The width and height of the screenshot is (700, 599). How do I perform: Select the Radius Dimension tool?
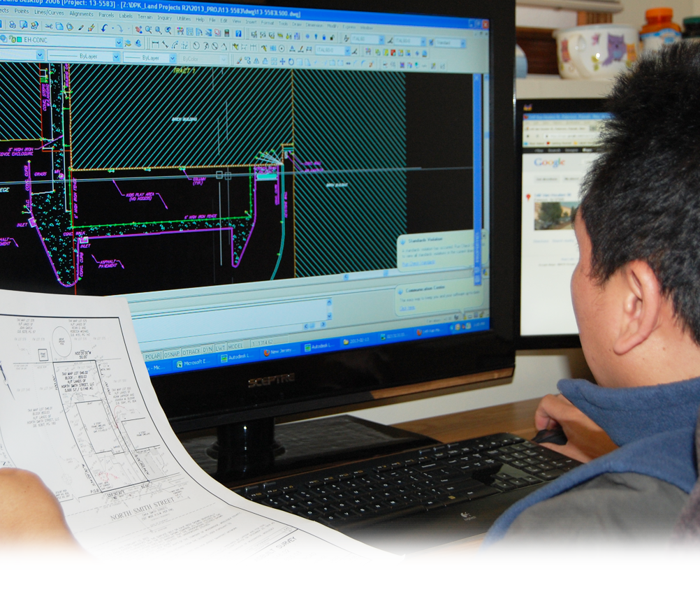point(196,45)
